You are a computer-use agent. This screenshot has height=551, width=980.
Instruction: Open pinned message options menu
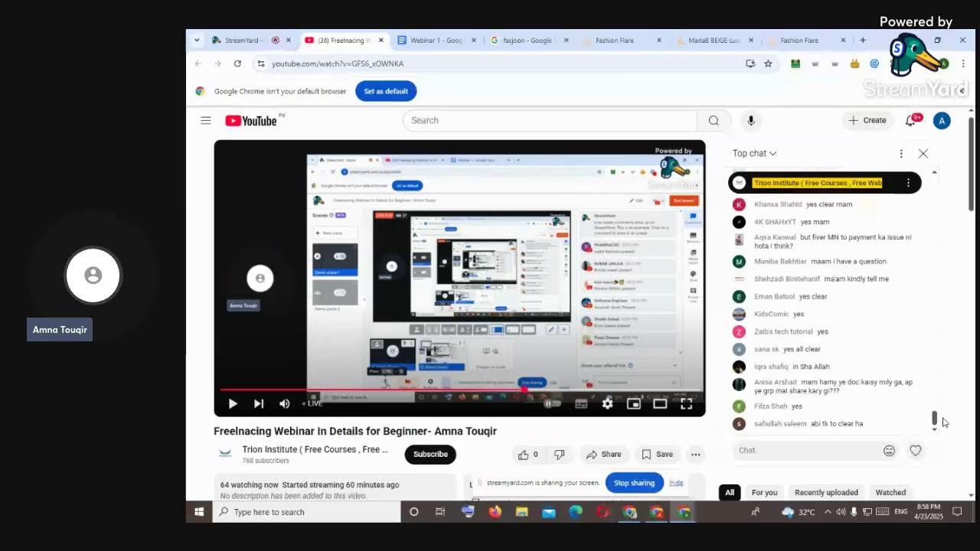[x=908, y=183]
